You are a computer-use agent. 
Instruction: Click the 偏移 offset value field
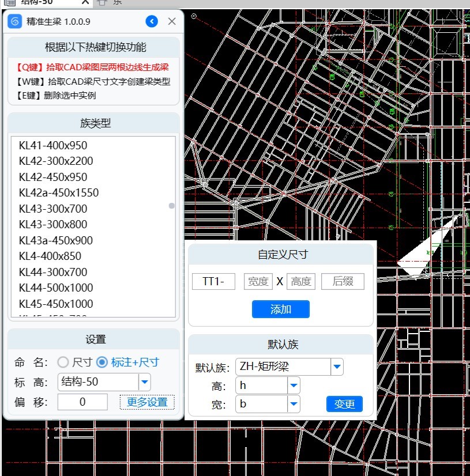pyautogui.click(x=82, y=402)
